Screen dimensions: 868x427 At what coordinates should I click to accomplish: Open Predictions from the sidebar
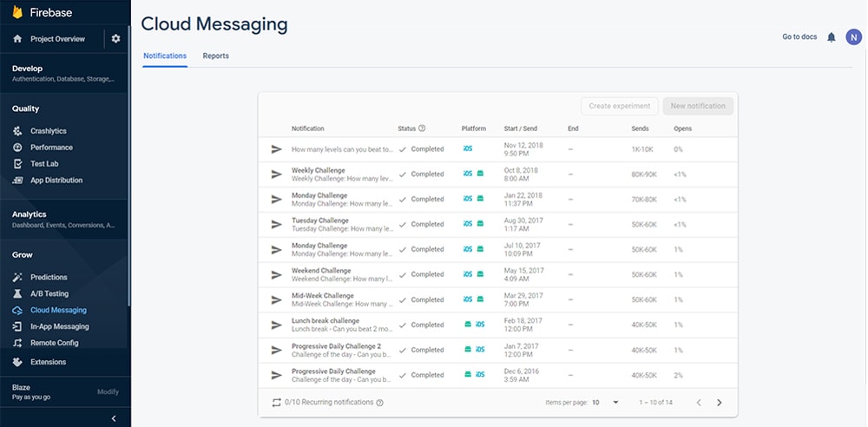tap(49, 277)
